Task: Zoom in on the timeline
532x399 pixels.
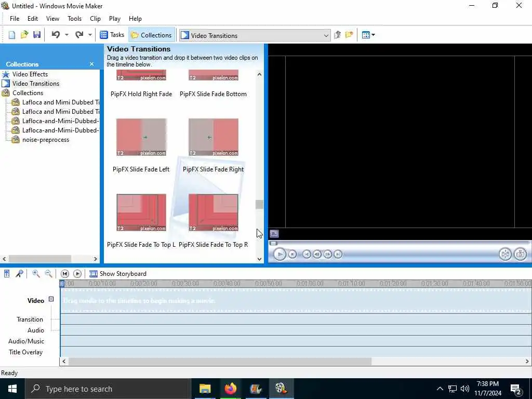Action: click(36, 274)
